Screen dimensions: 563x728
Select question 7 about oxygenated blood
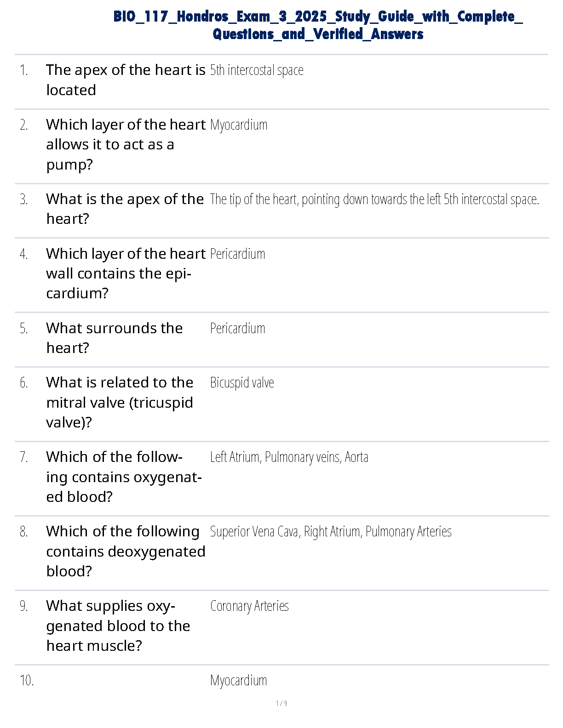tap(124, 477)
